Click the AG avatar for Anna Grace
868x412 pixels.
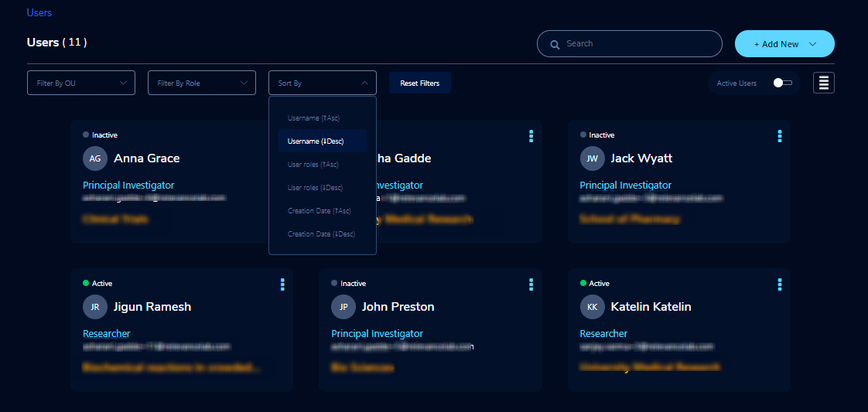(95, 158)
